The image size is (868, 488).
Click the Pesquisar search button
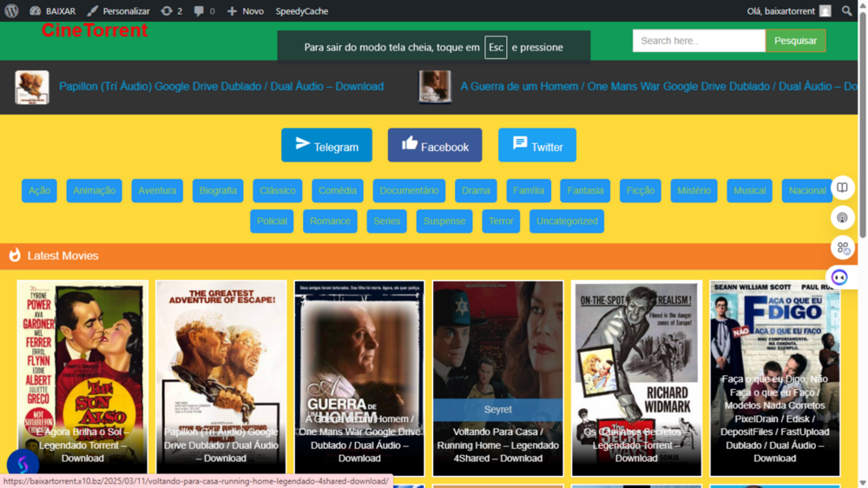pos(795,41)
